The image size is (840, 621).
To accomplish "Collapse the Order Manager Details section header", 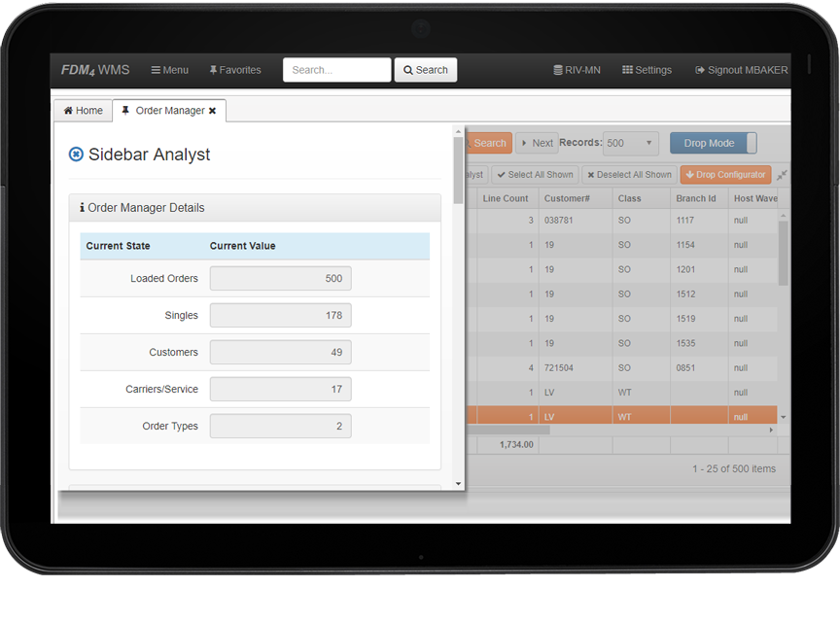I will point(255,208).
